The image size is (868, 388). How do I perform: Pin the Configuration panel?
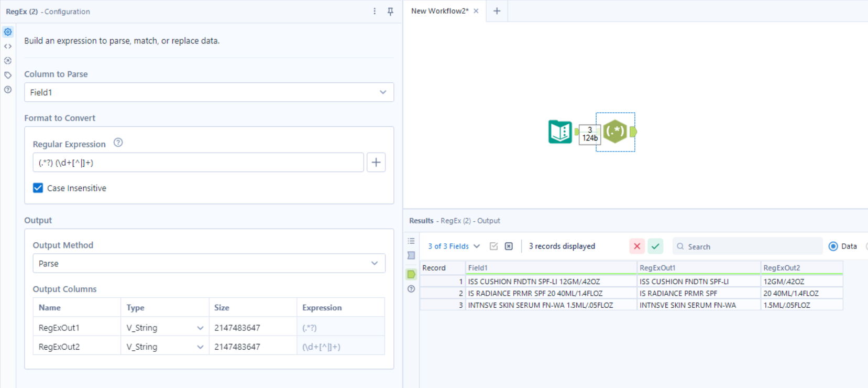point(390,12)
